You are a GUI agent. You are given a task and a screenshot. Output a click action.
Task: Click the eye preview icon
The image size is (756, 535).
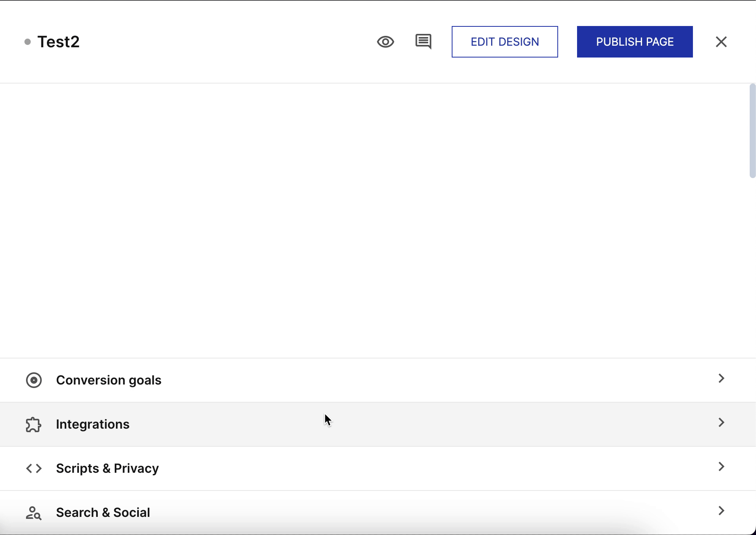tap(385, 42)
